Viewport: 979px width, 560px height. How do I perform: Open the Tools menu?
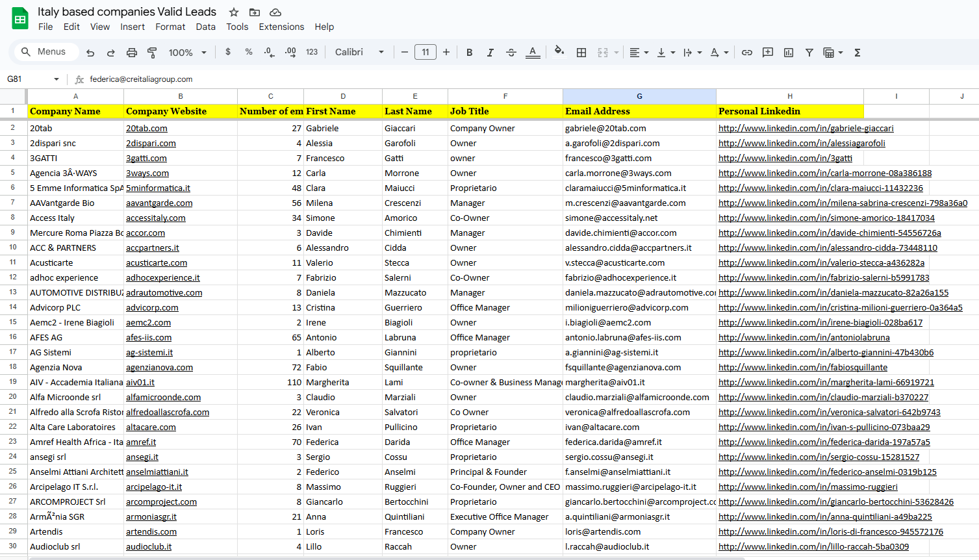[x=237, y=27]
